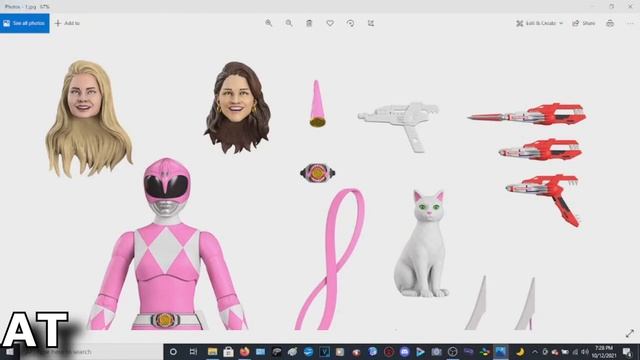
Task: Click the weather moon icon on taskbar
Action: [520, 351]
